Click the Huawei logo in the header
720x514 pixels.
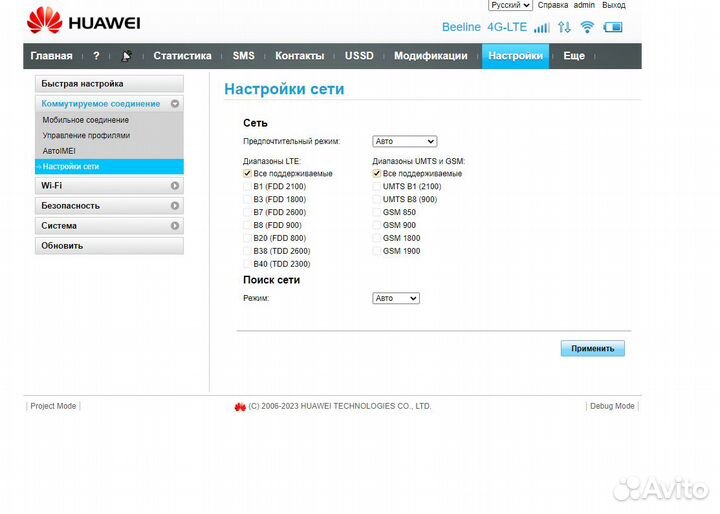[x=83, y=21]
